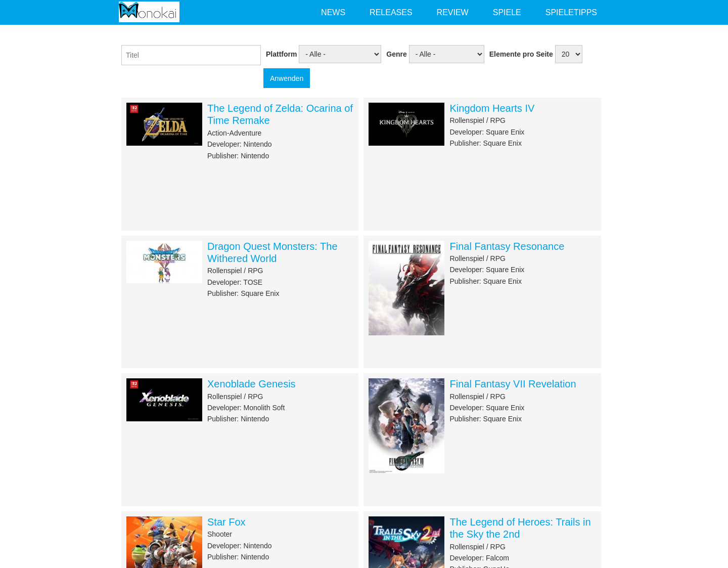The image size is (728, 568).
Task: Click 'Developer: Nintendo' under Star Fox
Action: (x=239, y=546)
